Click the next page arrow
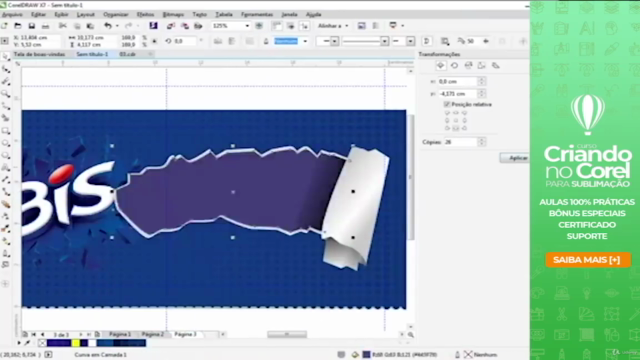The width and height of the screenshot is (640, 360). (81, 334)
